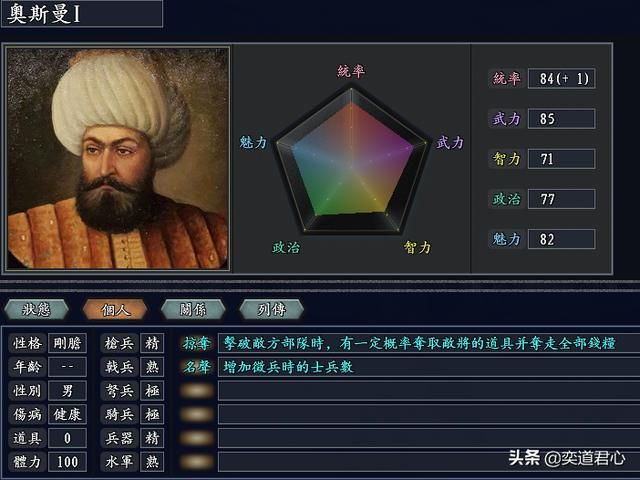This screenshot has width=640, height=480.
Task: Click the 戟兵 proficiency 熟
Action: 152,367
